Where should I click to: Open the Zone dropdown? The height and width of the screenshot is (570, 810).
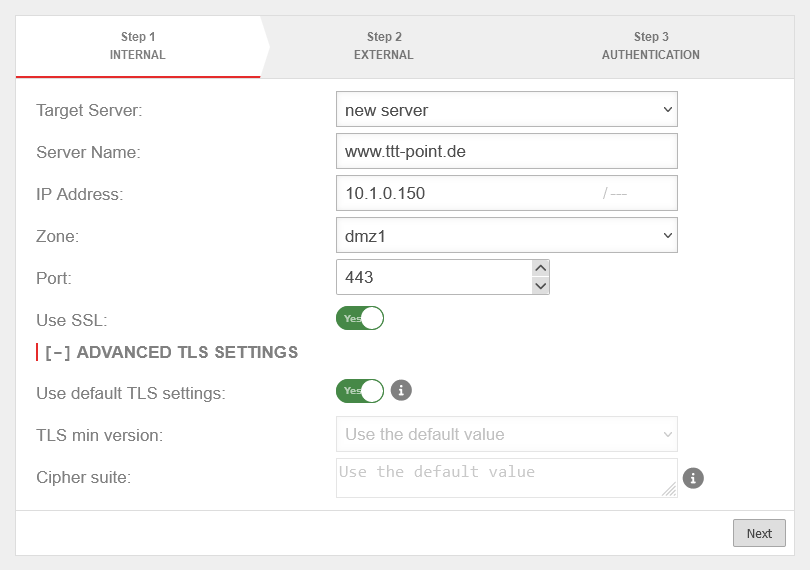tap(507, 236)
